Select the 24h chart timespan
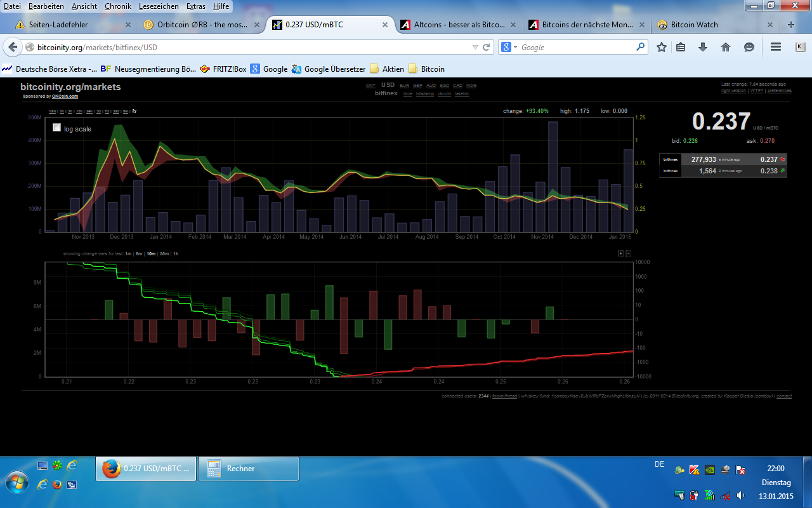This screenshot has height=508, width=812. pos(89,111)
